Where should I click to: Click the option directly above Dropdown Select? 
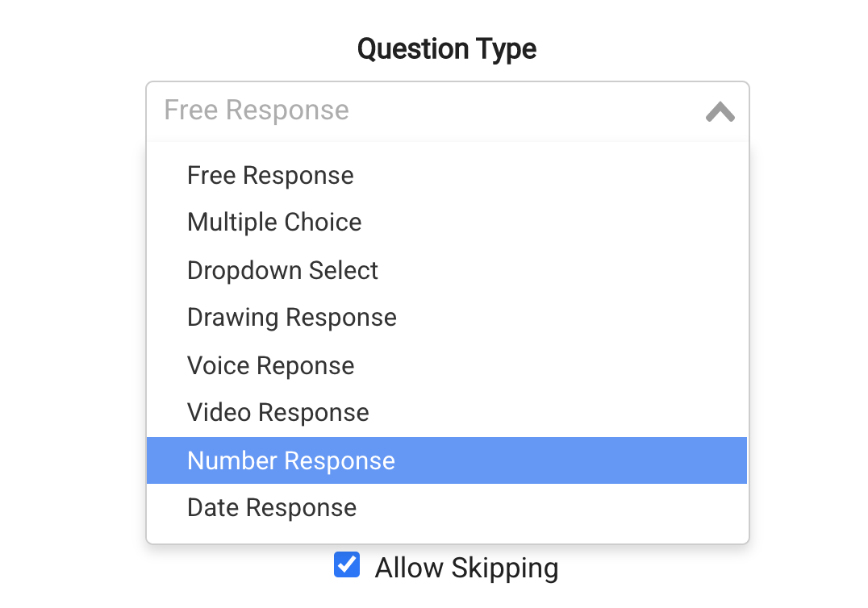(274, 223)
